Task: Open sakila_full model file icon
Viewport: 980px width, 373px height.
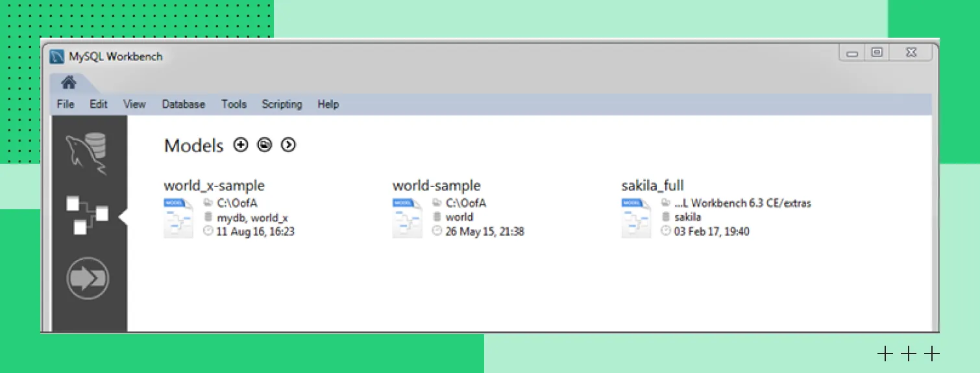Action: [x=635, y=218]
